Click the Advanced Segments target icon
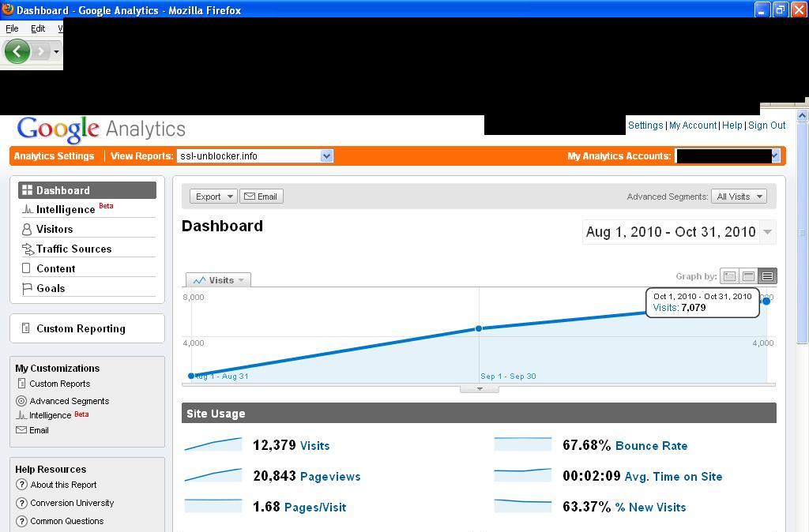Image resolution: width=809 pixels, height=532 pixels. click(x=21, y=401)
